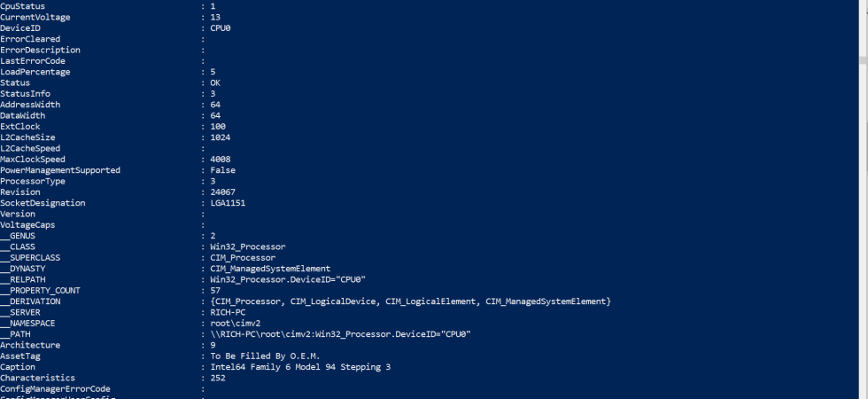Click the __CLASS value Win32_Processor
868x399 pixels.
pos(248,247)
